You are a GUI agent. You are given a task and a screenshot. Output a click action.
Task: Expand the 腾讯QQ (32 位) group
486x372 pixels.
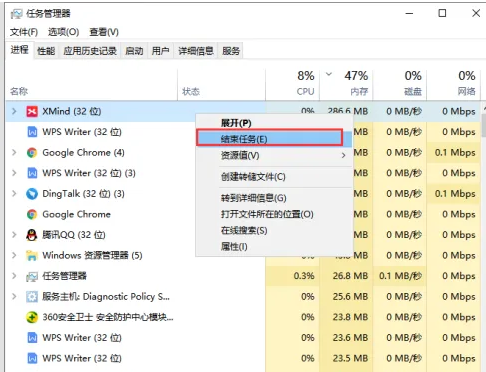14,235
